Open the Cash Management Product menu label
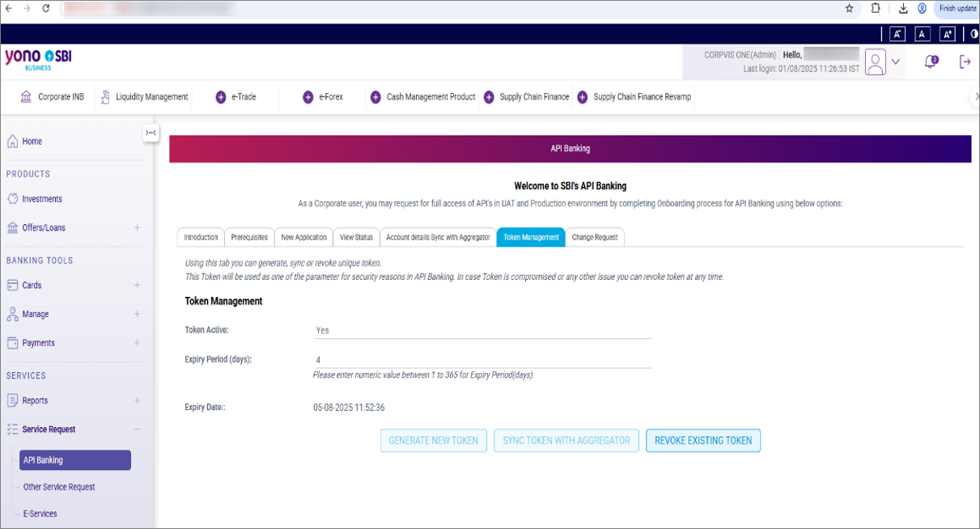Image resolution: width=980 pixels, height=529 pixels. pos(431,97)
